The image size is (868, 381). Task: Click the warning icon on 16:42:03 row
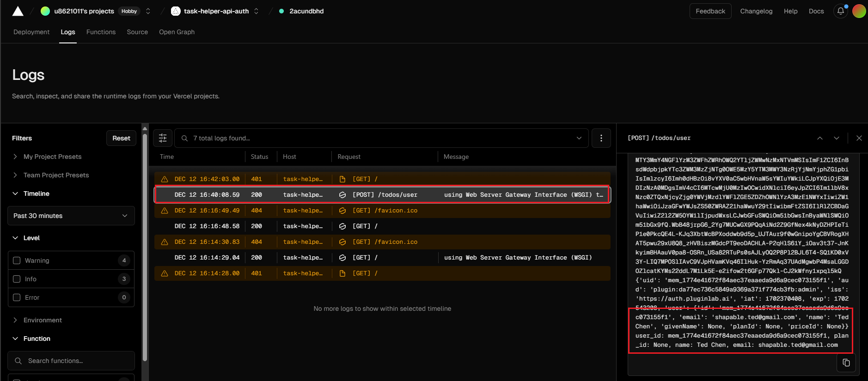click(165, 179)
